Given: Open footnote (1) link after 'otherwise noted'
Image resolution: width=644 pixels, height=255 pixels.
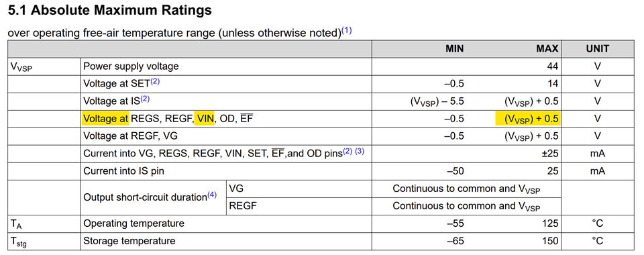Looking at the screenshot, I should point(347,31).
